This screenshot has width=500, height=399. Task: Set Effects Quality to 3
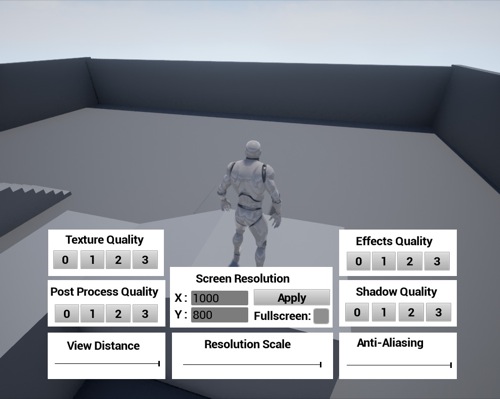coord(437,261)
